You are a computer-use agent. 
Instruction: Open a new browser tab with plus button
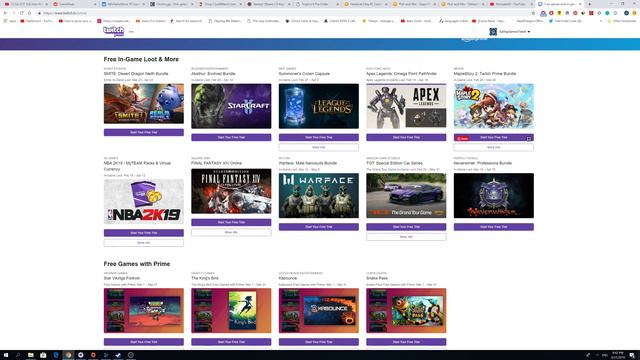pos(589,4)
